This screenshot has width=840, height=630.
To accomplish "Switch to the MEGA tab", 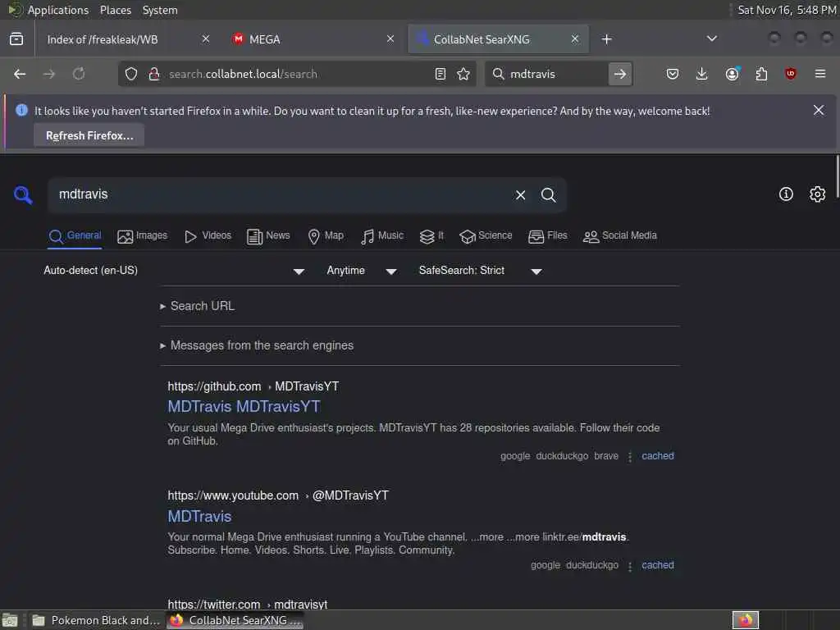I will pyautogui.click(x=265, y=39).
